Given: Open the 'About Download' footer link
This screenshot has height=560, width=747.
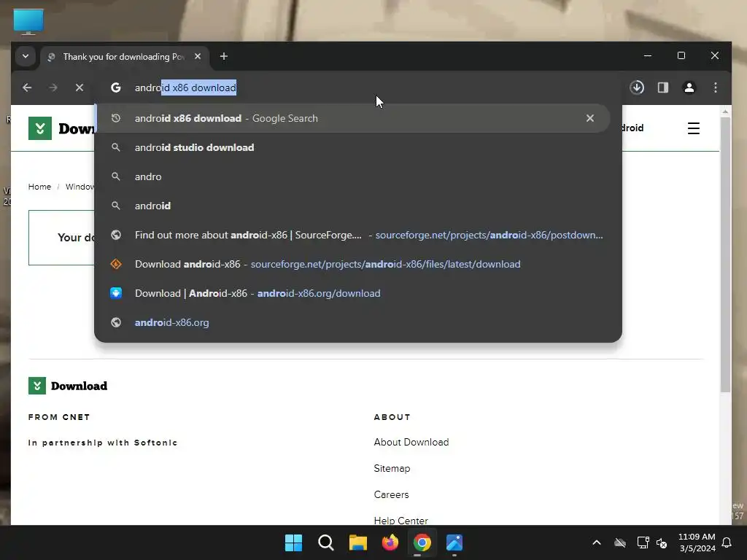Looking at the screenshot, I should pyautogui.click(x=411, y=442).
